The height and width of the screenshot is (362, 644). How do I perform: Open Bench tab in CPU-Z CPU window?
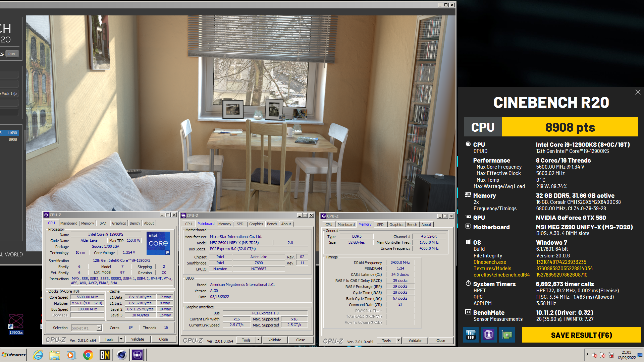coord(135,223)
